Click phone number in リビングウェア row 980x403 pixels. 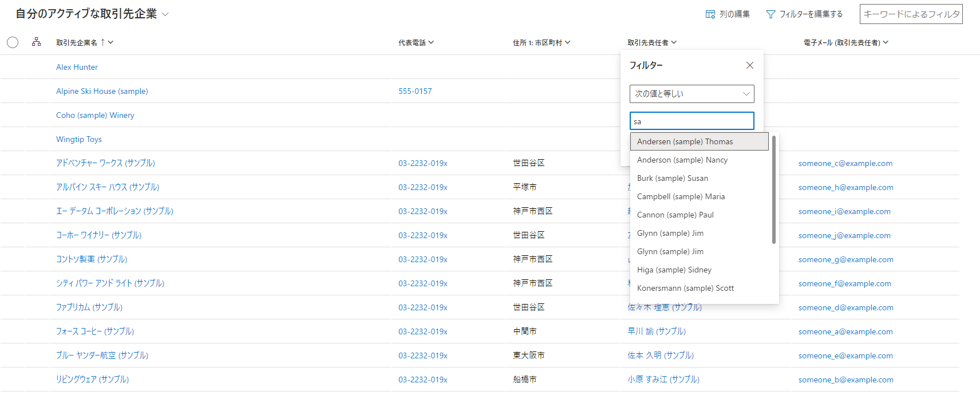click(x=423, y=380)
